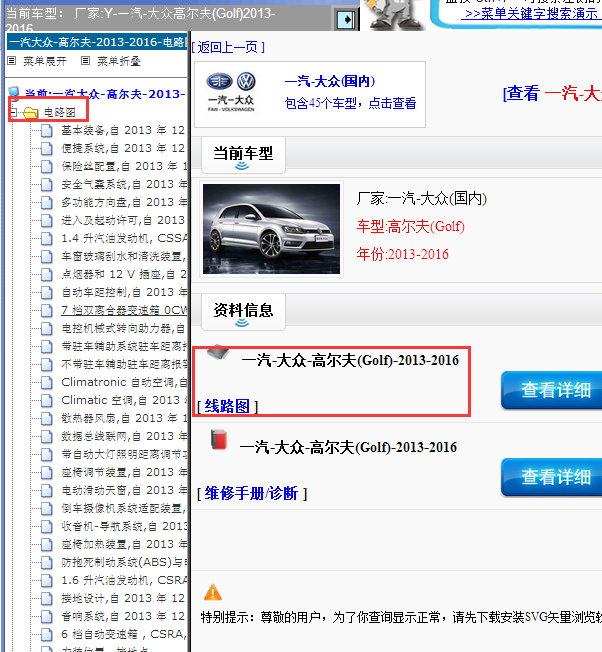The width and height of the screenshot is (602, 652).
Task: Open 电控机械式转向助力器 item
Action: tap(123, 328)
